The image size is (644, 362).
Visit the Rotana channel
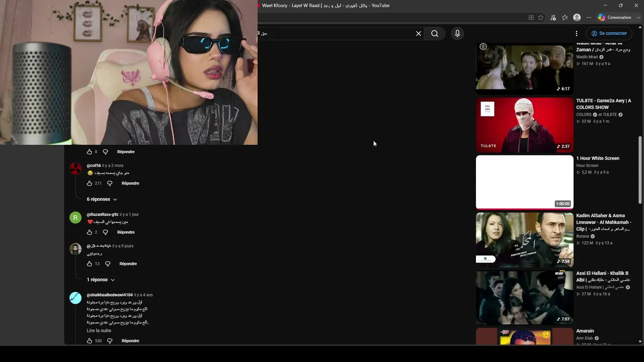click(583, 236)
